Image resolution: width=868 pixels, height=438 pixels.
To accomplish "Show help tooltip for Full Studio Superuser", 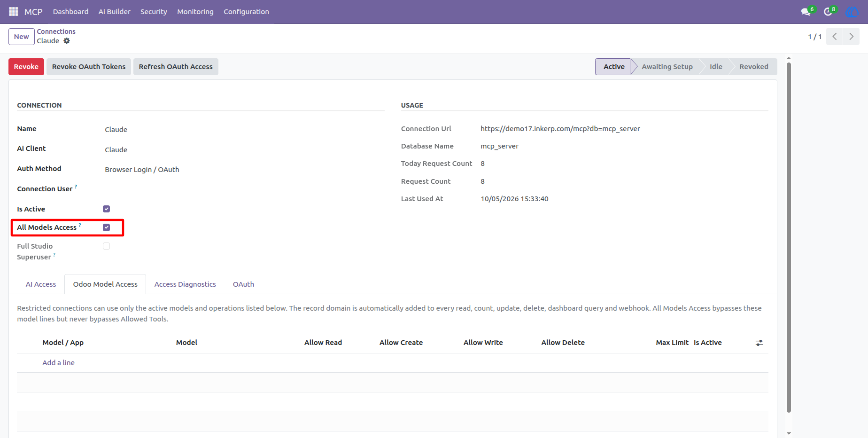I will 54,255.
